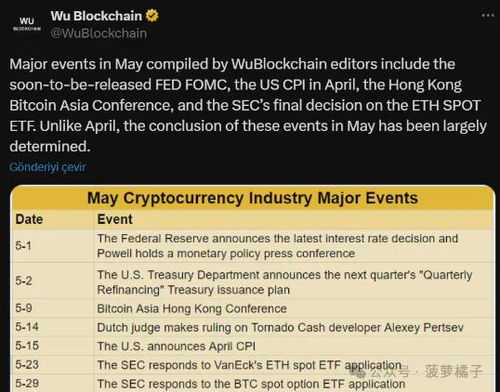Click the table title May Cryptocurrency Industry Major Events
This screenshot has width=500, height=392.
click(252, 198)
